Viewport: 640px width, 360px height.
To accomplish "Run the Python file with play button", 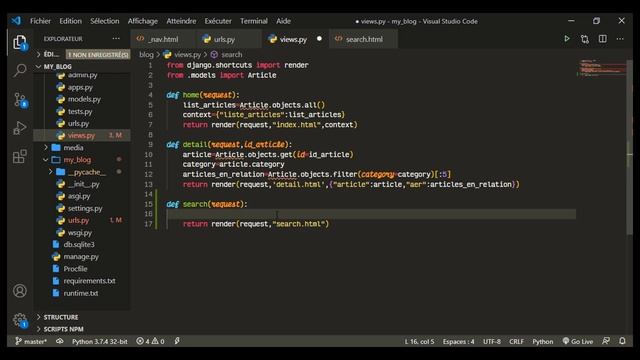I will click(x=567, y=39).
